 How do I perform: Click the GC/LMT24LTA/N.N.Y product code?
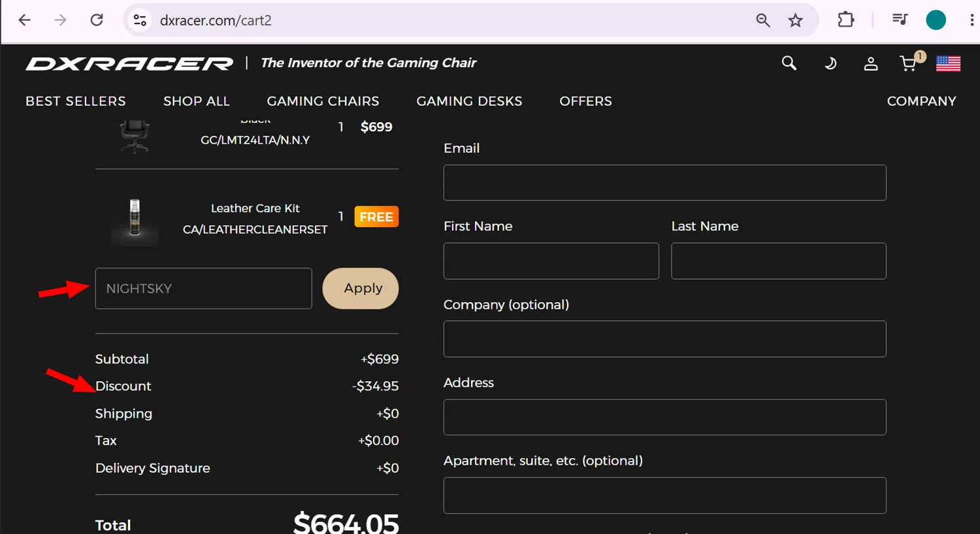coord(255,140)
